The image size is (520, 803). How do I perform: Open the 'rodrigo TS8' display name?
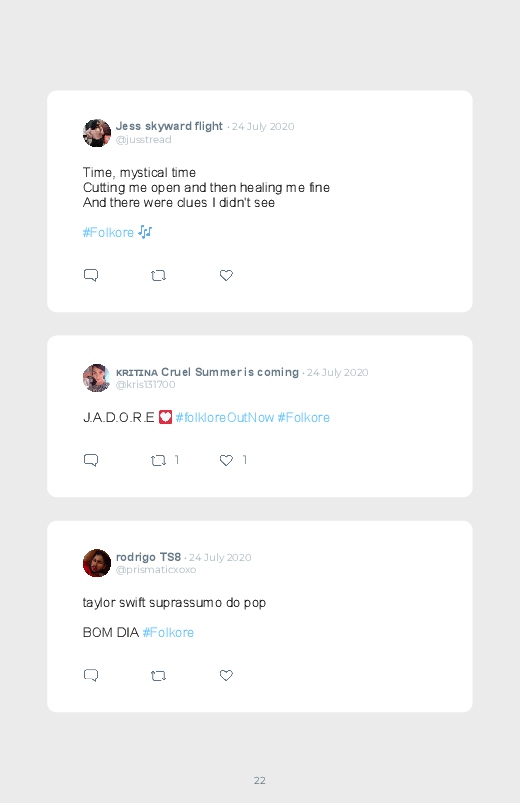(x=149, y=557)
